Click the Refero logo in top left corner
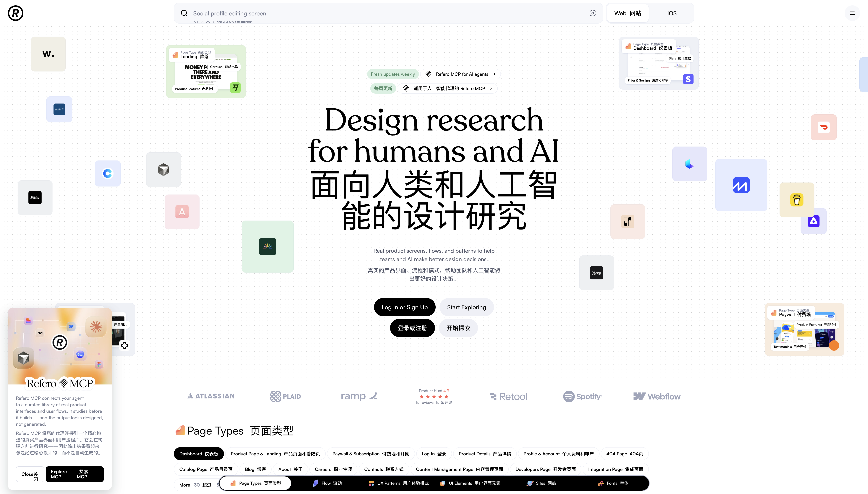The image size is (868, 494). click(x=15, y=13)
